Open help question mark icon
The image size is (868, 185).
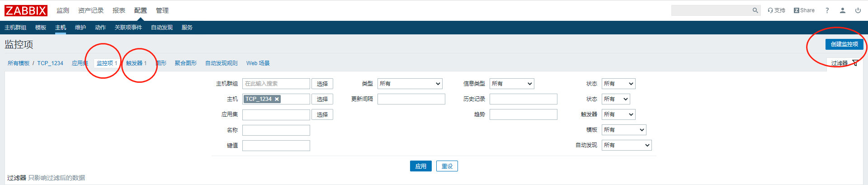pyautogui.click(x=827, y=10)
